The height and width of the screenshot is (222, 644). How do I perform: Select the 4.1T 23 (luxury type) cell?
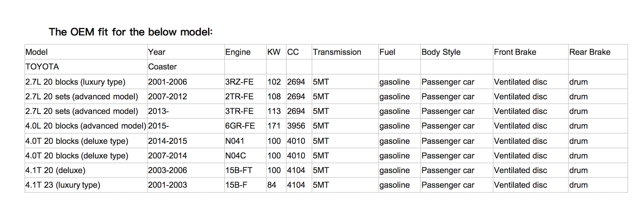tap(86, 185)
